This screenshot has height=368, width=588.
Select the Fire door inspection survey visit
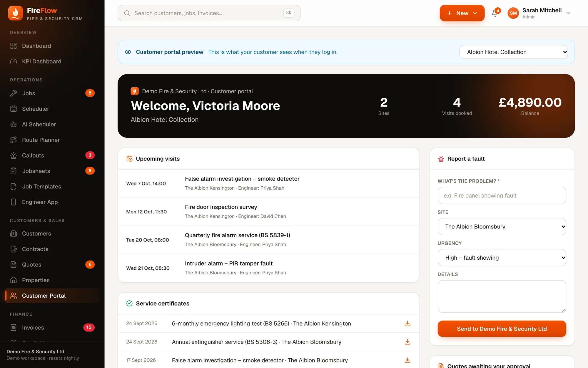click(268, 212)
